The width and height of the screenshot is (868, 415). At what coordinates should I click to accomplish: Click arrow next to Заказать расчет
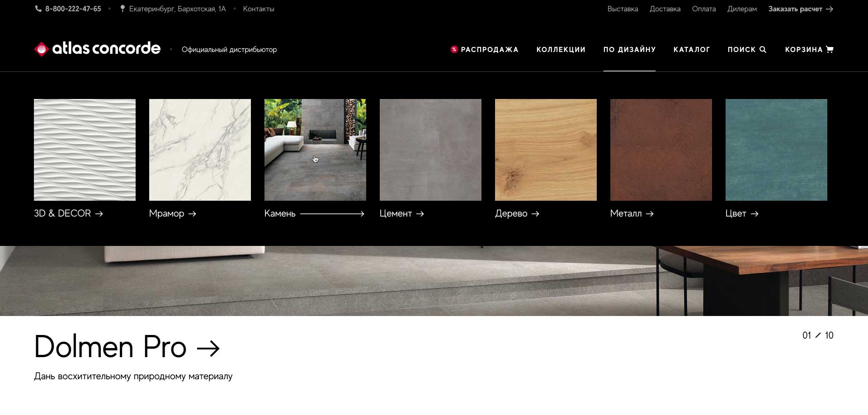click(830, 9)
